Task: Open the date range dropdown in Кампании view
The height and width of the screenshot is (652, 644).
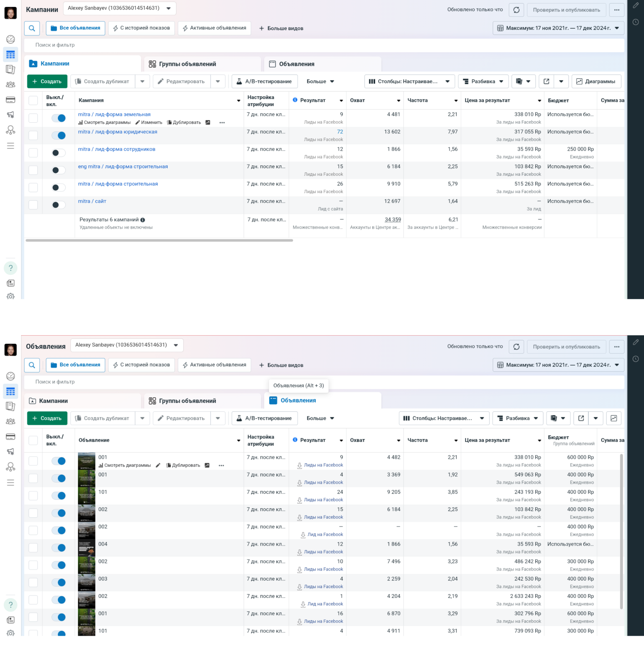Action: pos(558,28)
